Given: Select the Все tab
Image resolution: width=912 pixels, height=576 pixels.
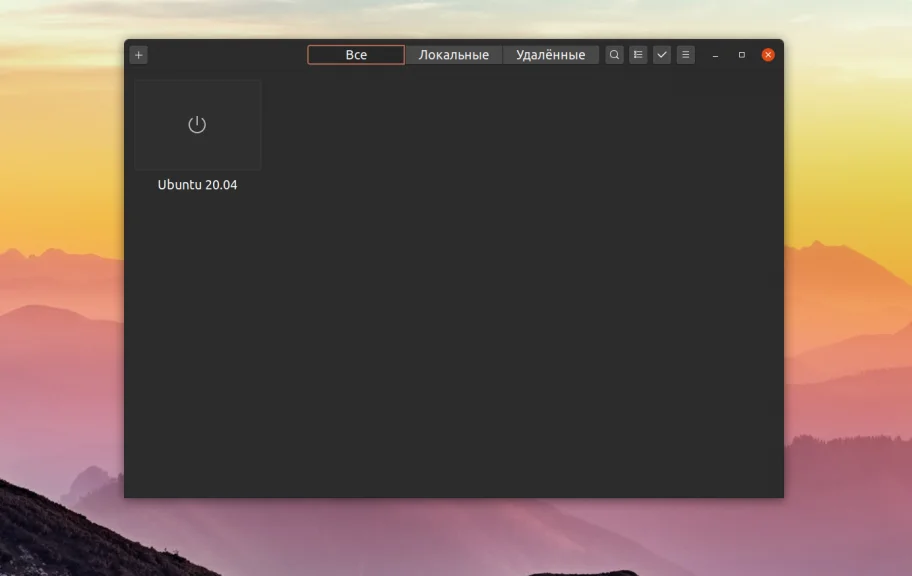Looking at the screenshot, I should click(356, 55).
